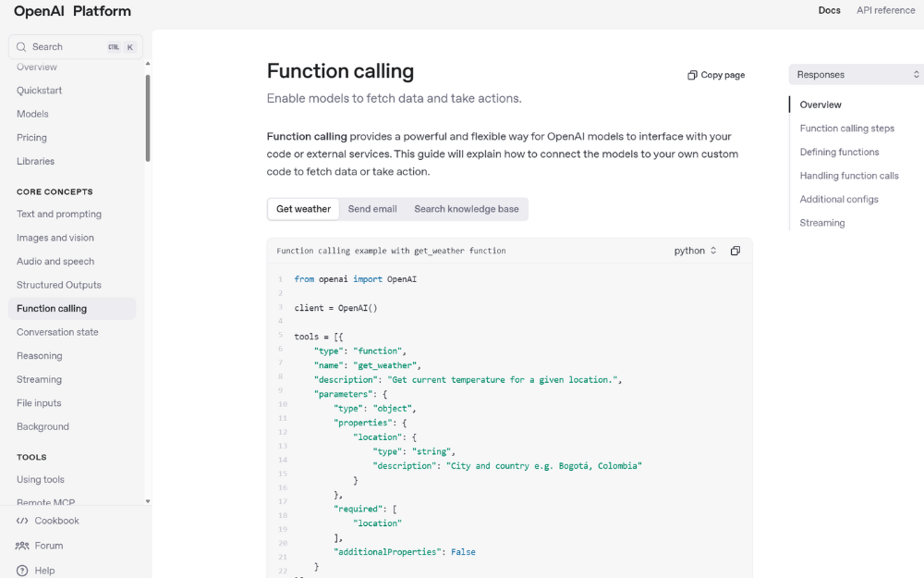Image resolution: width=924 pixels, height=578 pixels.
Task: Open the Using tools sidebar link
Action: pyautogui.click(x=41, y=479)
